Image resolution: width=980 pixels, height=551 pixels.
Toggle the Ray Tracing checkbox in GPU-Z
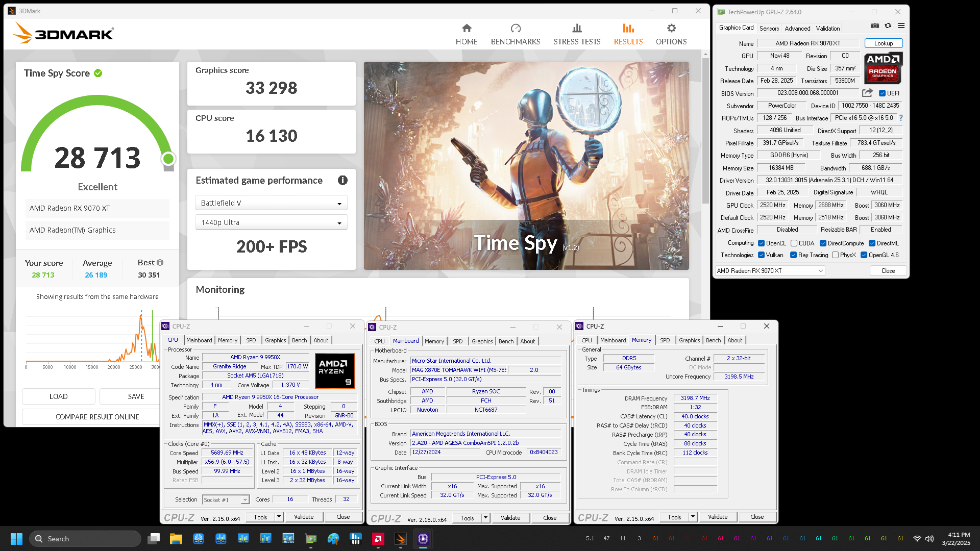point(793,255)
